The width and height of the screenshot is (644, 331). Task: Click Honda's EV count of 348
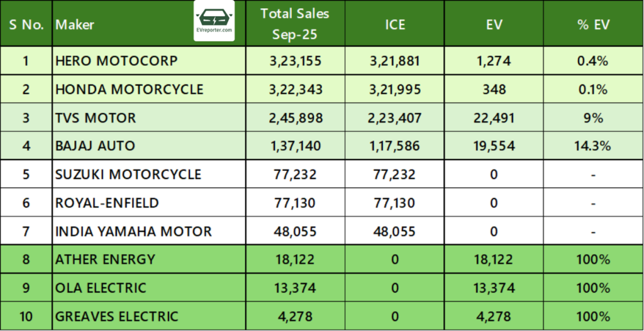click(495, 89)
